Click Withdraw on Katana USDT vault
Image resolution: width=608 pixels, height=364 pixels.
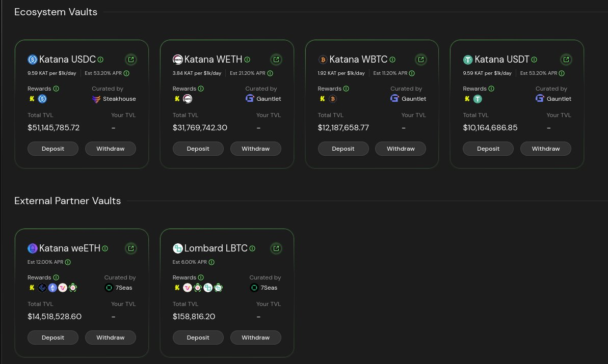point(545,149)
